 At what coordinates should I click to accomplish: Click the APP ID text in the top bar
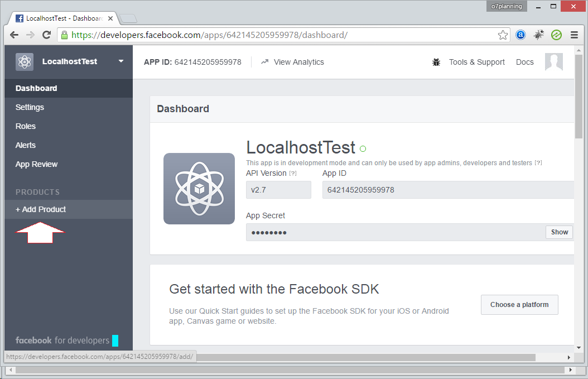click(x=192, y=62)
